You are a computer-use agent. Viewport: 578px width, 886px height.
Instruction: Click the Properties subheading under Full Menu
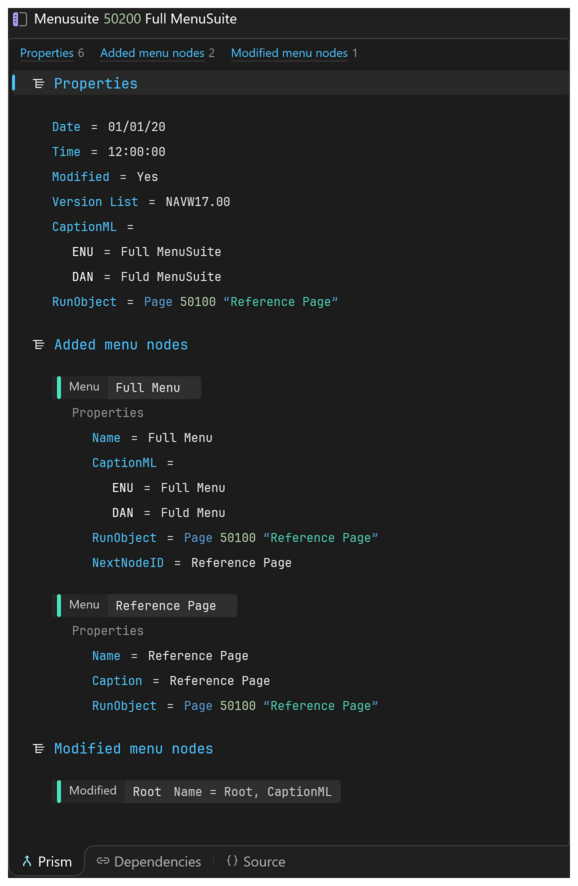pos(107,413)
